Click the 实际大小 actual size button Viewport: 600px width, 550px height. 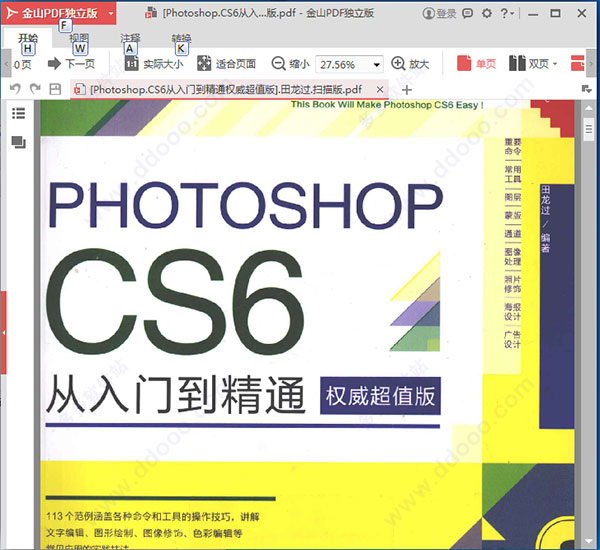pyautogui.click(x=154, y=64)
